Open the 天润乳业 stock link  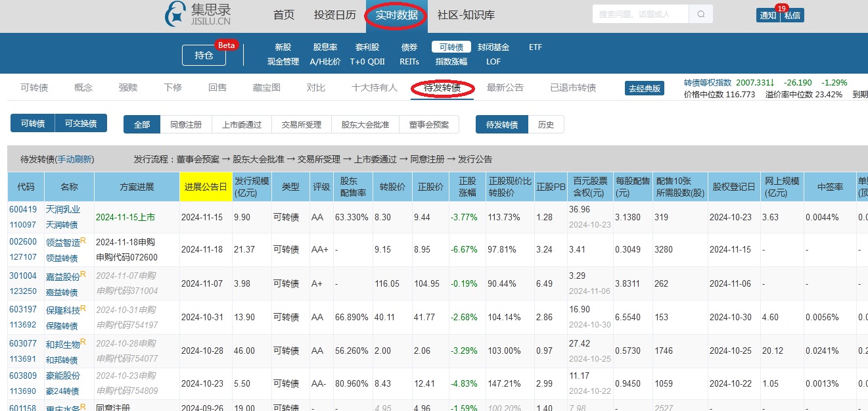pos(63,209)
